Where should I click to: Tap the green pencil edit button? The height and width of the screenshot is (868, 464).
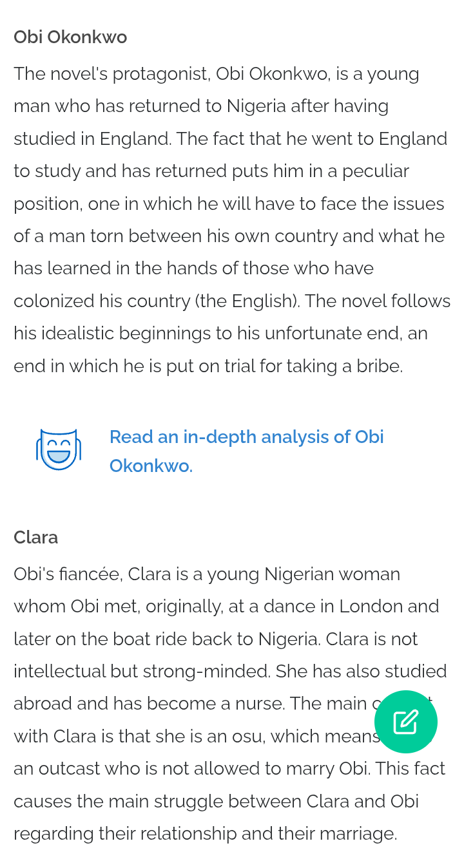pos(406,722)
